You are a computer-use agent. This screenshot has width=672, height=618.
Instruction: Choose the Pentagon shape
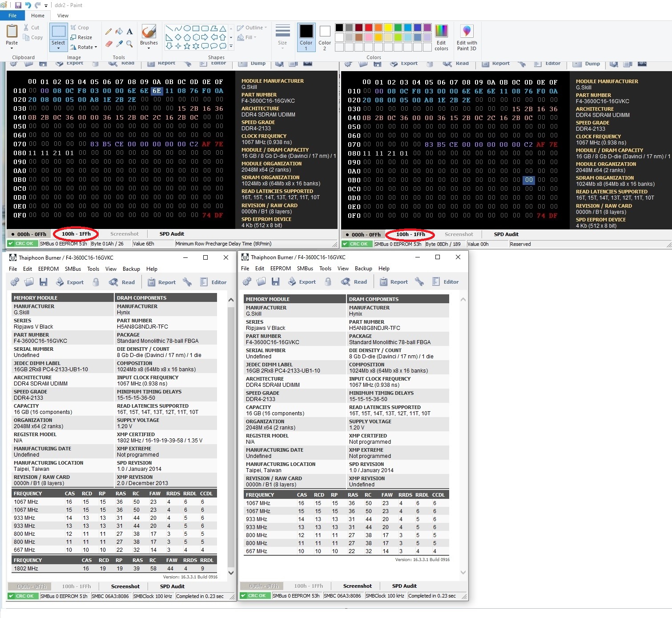tap(187, 37)
